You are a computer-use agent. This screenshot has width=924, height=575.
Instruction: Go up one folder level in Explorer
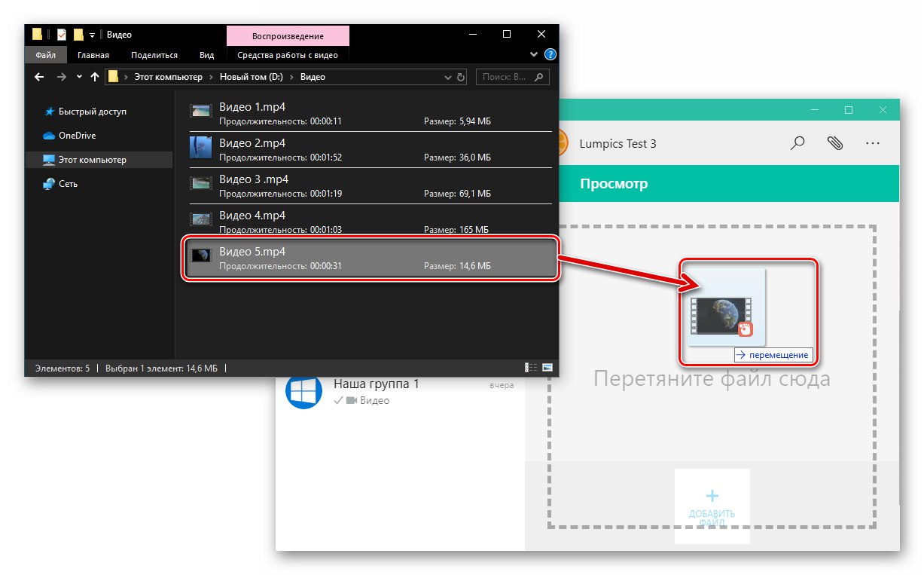[95, 77]
